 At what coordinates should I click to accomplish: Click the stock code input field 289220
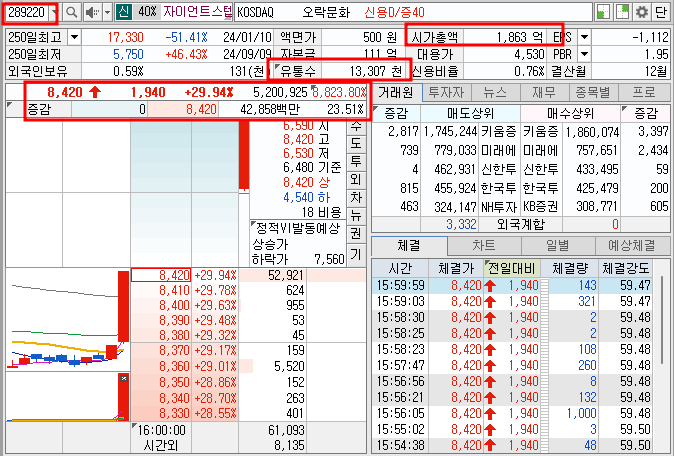point(27,12)
